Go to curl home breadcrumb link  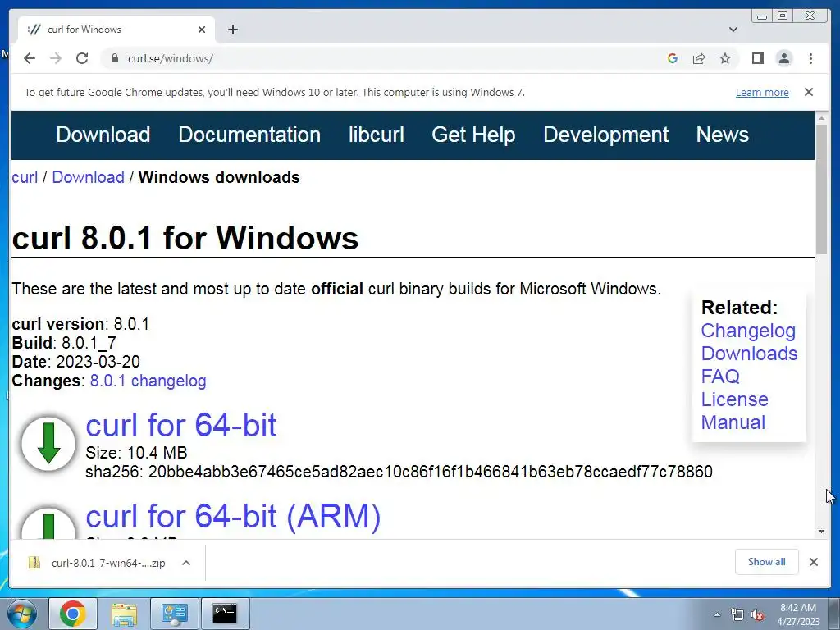(x=25, y=177)
